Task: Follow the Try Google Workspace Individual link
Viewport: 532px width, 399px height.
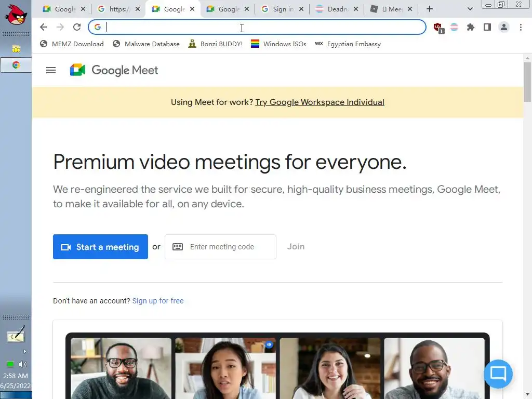Action: 320,102
